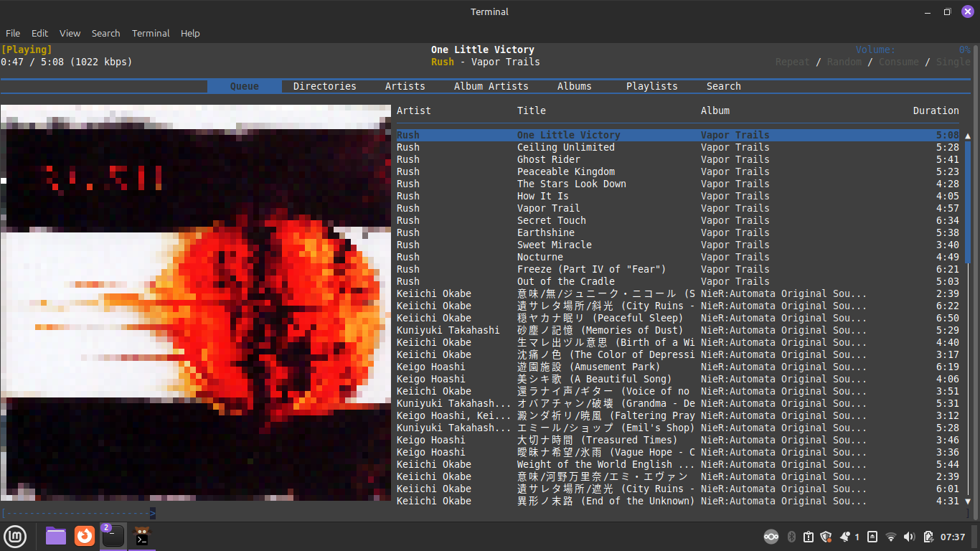Toggle Repeat mode
Image resolution: width=980 pixels, height=551 pixels.
point(793,62)
